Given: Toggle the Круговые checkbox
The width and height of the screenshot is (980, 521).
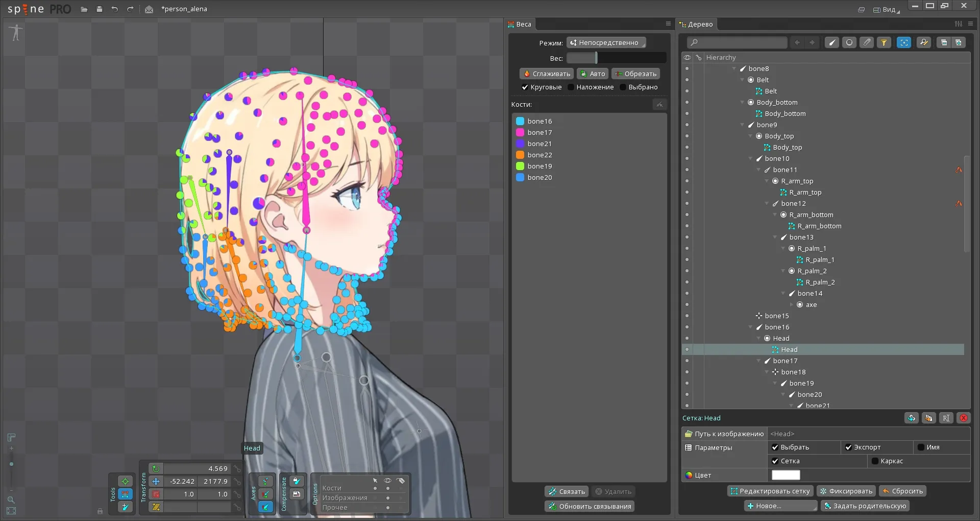Looking at the screenshot, I should (525, 87).
